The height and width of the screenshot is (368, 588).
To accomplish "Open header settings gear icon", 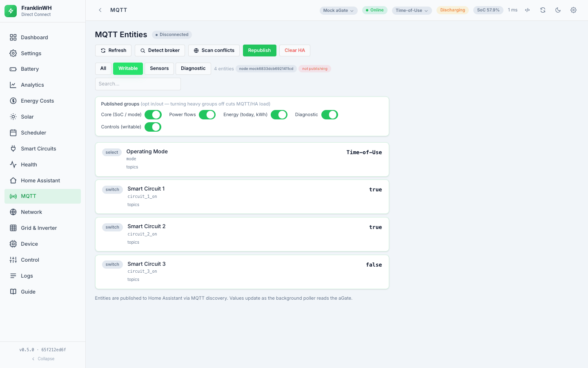I will click(573, 10).
